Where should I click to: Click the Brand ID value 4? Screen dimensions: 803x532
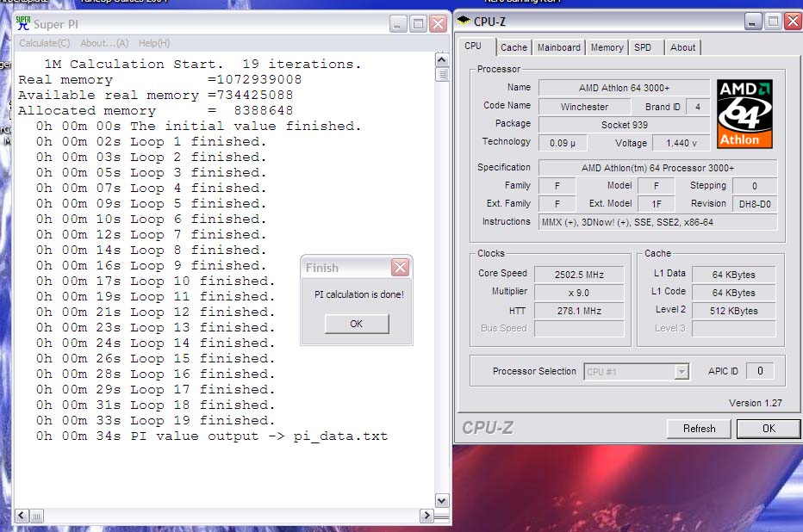[x=698, y=107]
